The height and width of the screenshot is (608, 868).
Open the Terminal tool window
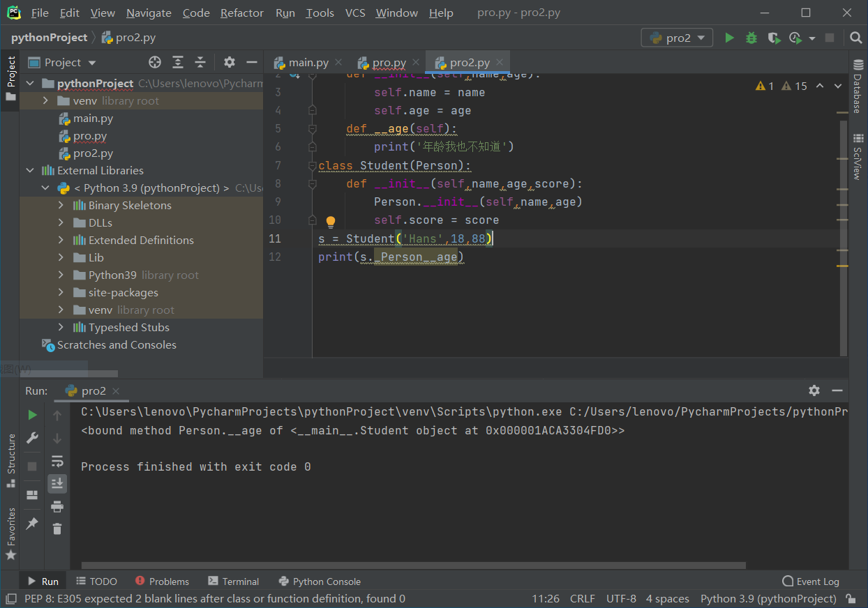(233, 582)
